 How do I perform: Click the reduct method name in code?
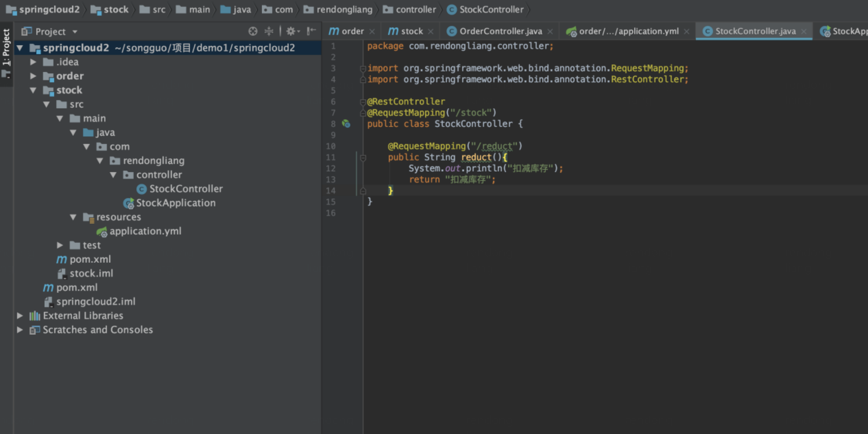point(476,157)
